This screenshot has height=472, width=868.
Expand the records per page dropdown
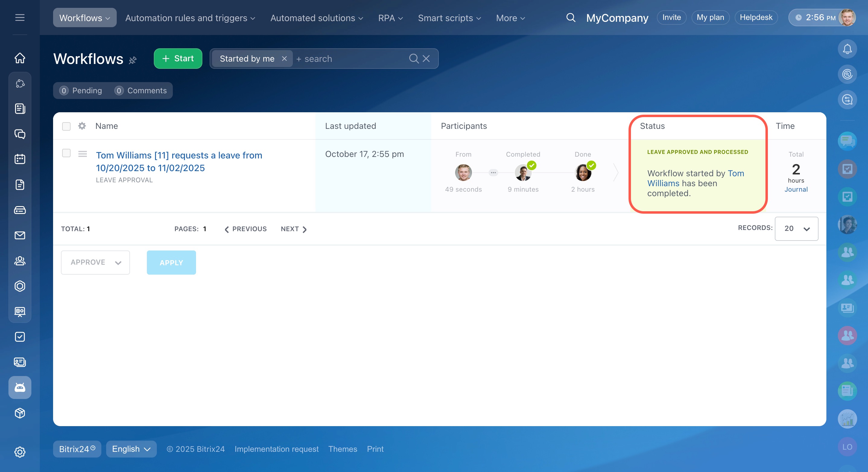click(x=796, y=228)
